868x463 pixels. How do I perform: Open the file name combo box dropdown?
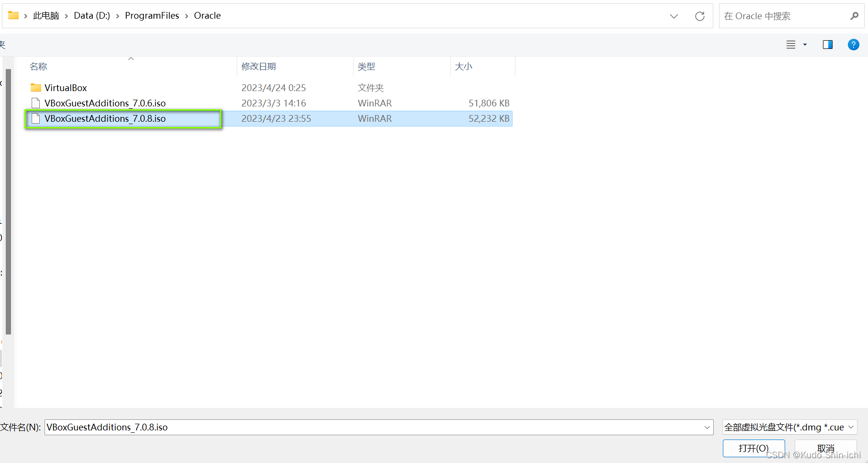[707, 427]
